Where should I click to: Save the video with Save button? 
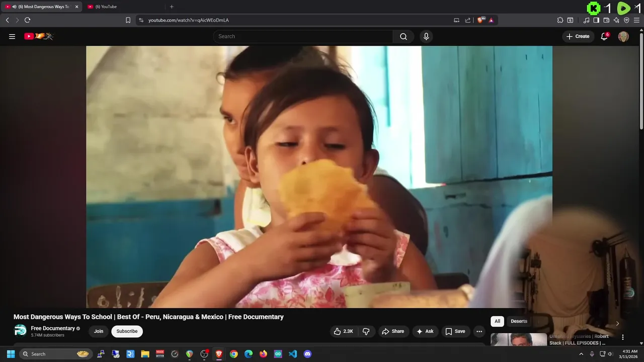[456, 331]
